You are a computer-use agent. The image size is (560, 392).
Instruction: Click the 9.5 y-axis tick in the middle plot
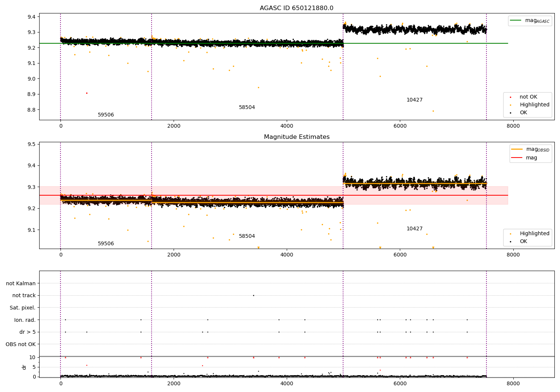click(x=31, y=144)
